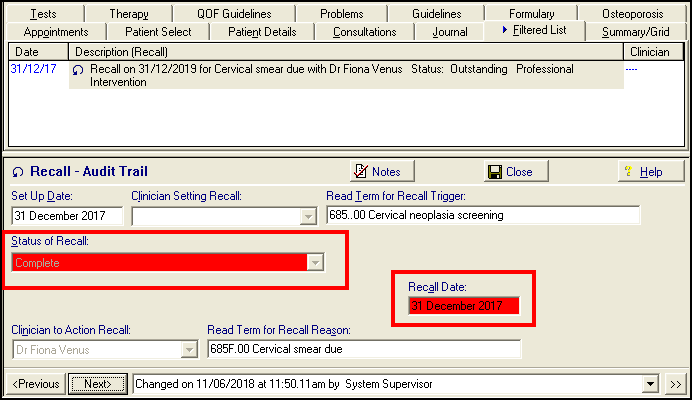The height and width of the screenshot is (400, 692).
Task: Click the Set Up Date field
Action: click(x=67, y=216)
